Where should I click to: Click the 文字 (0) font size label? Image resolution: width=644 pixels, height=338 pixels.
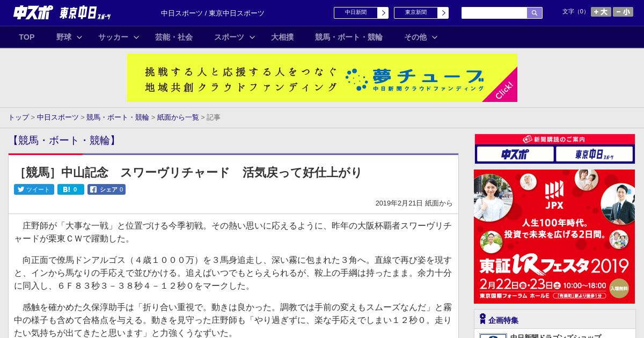click(x=575, y=12)
